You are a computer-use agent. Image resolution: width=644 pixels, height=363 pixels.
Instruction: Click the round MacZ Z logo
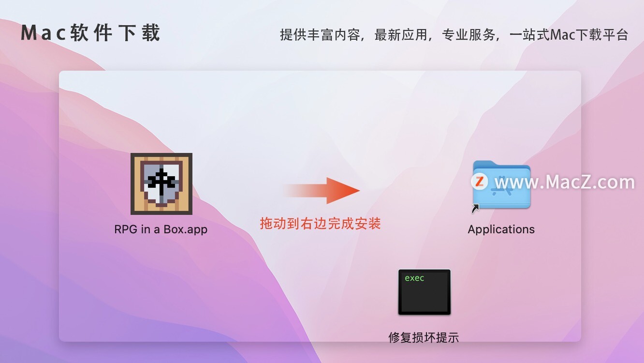479,181
